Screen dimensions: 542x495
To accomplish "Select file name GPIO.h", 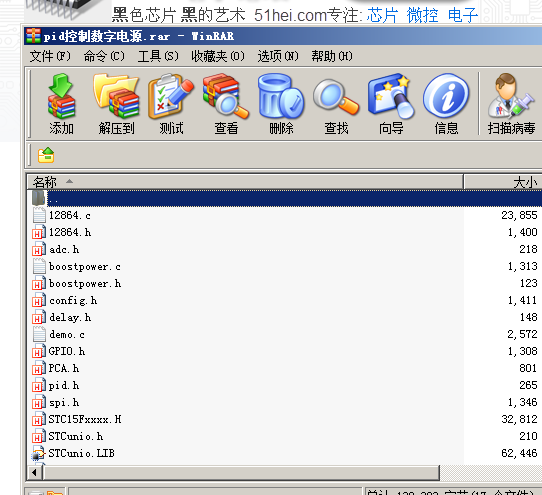I will pyautogui.click(x=67, y=352).
